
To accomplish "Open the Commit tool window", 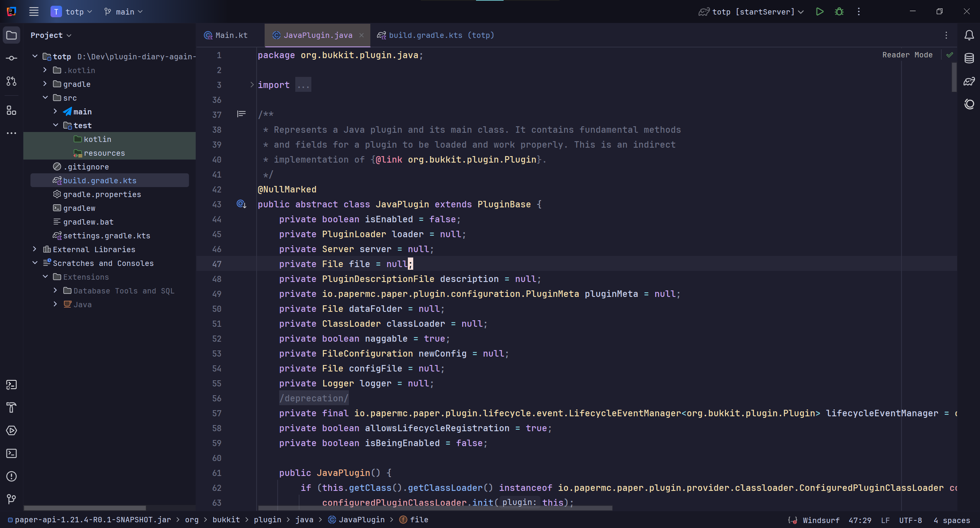I will (11, 58).
